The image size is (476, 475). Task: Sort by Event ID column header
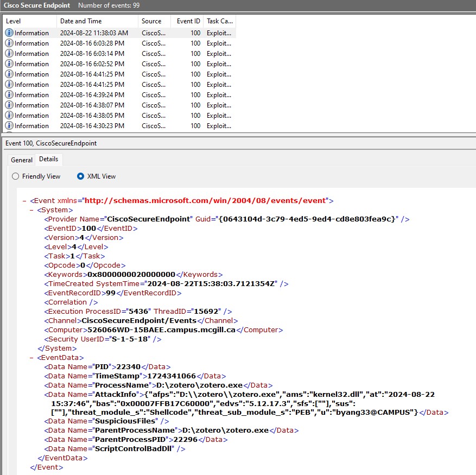click(187, 21)
